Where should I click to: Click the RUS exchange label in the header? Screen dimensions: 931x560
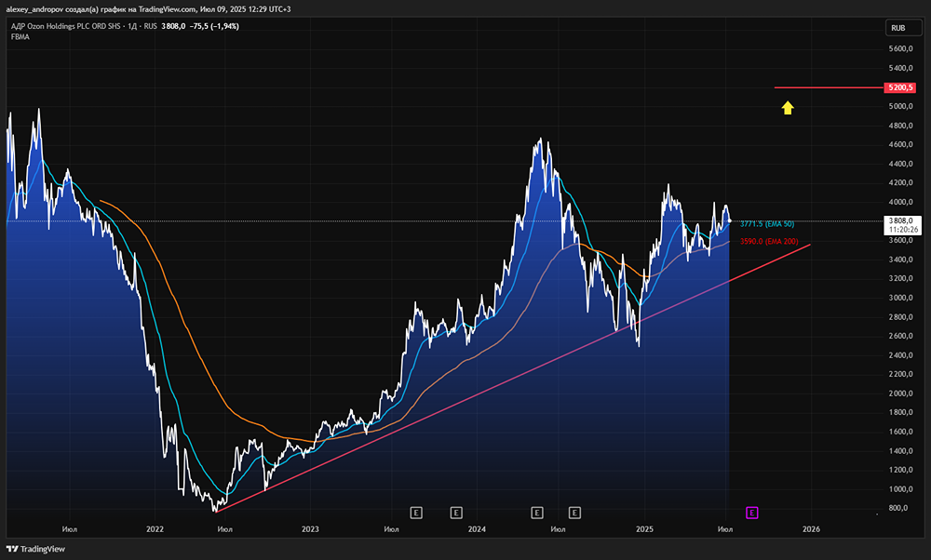click(150, 26)
